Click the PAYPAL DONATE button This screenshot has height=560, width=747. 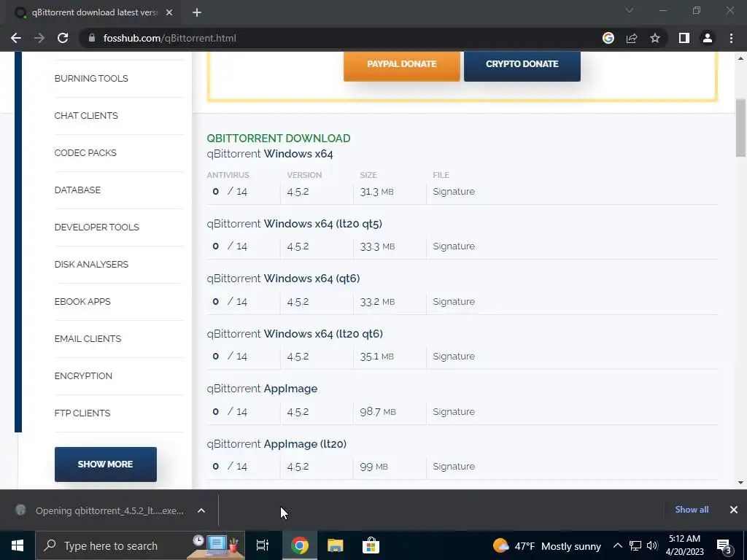(402, 64)
